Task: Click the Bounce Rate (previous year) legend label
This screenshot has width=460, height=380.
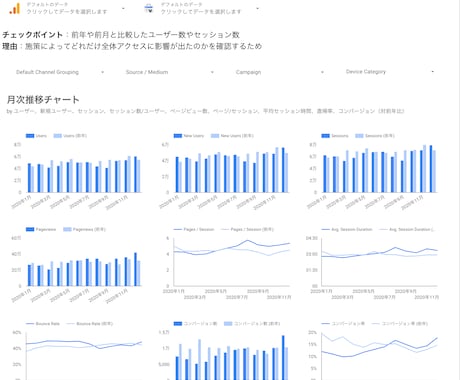Action: click(95, 324)
